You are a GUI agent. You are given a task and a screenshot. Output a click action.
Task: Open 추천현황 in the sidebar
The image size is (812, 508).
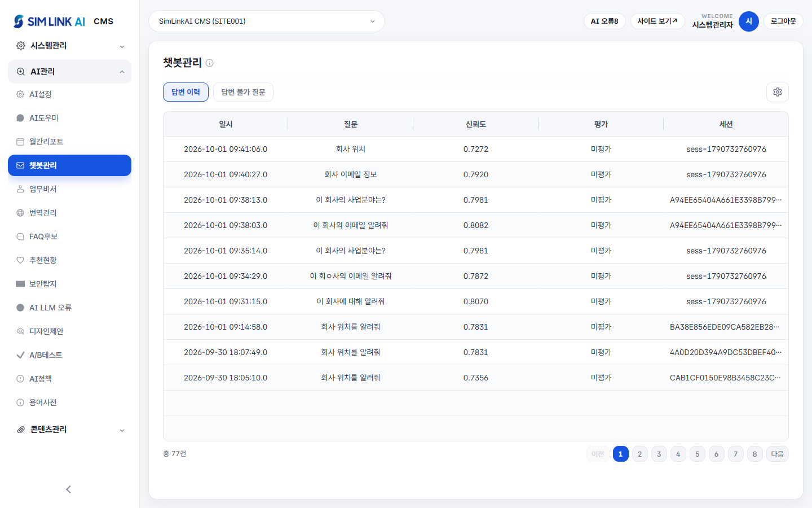(x=69, y=260)
